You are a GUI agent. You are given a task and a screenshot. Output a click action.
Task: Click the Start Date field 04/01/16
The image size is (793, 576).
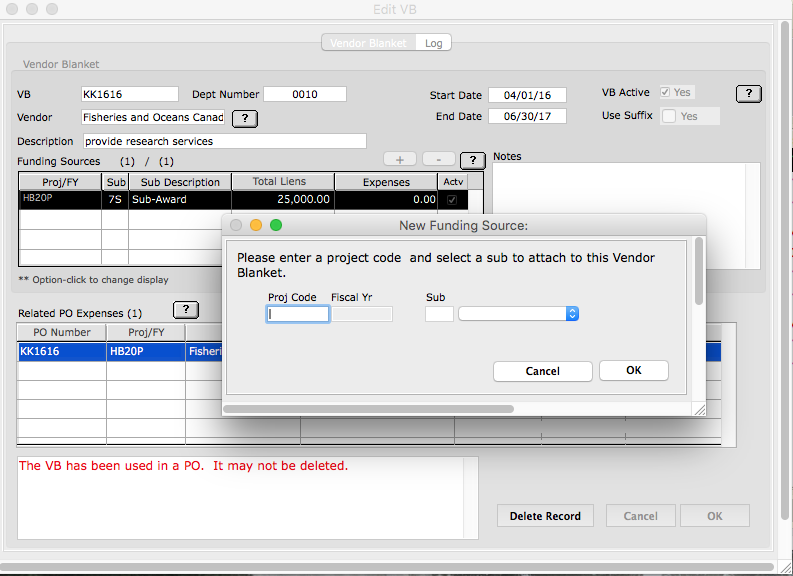pos(527,95)
